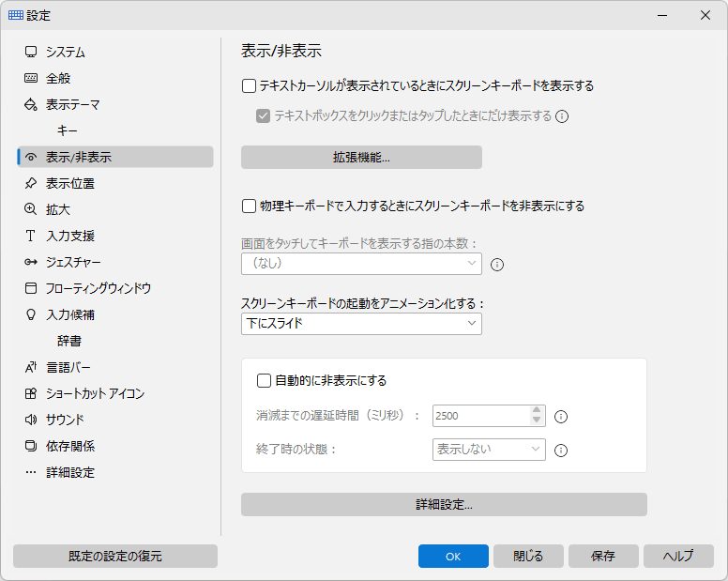Viewport: 728px width, 581px height.
Task: Click the 表示テーマ paint bucket icon
Action: (x=31, y=104)
